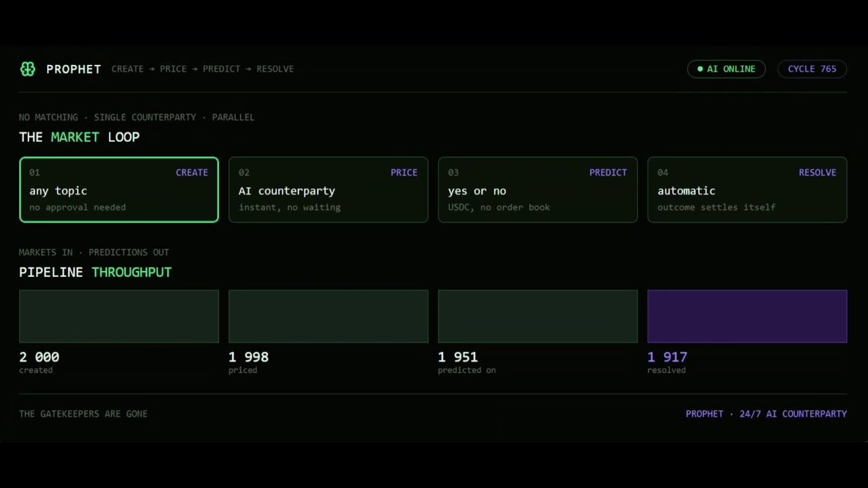This screenshot has width=868, height=488.
Task: Click the Prophet brain logo icon
Action: click(27, 69)
